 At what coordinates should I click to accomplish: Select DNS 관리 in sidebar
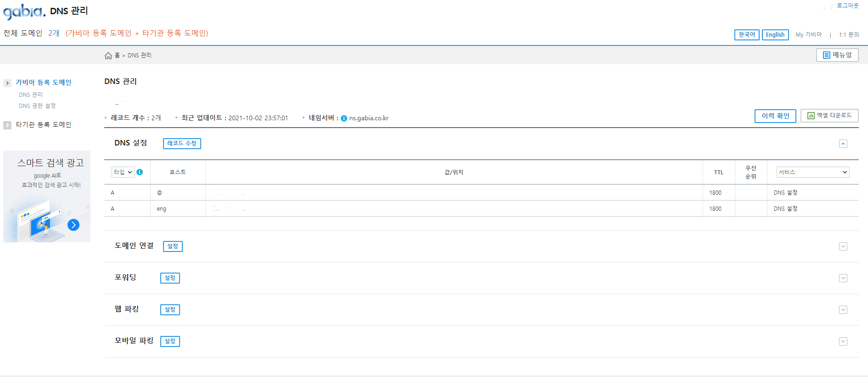pyautogui.click(x=31, y=95)
